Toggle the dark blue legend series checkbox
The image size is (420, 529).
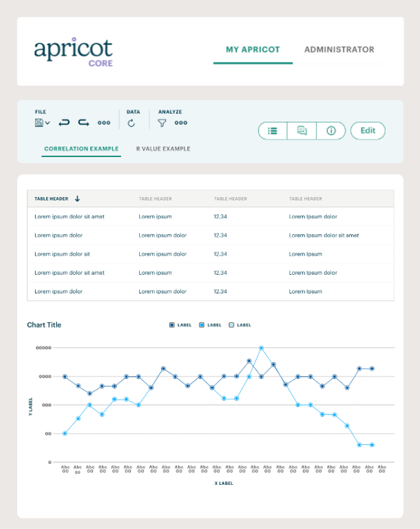171,325
